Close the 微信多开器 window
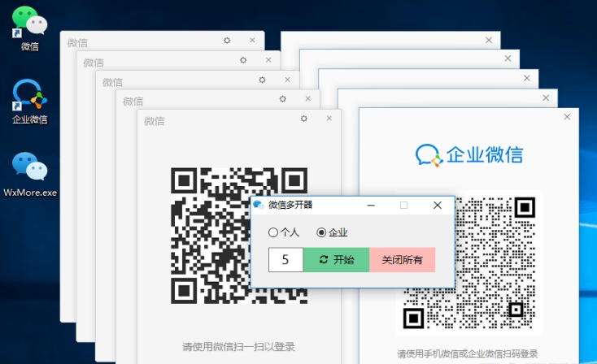This screenshot has height=364, width=597. pyautogui.click(x=438, y=206)
